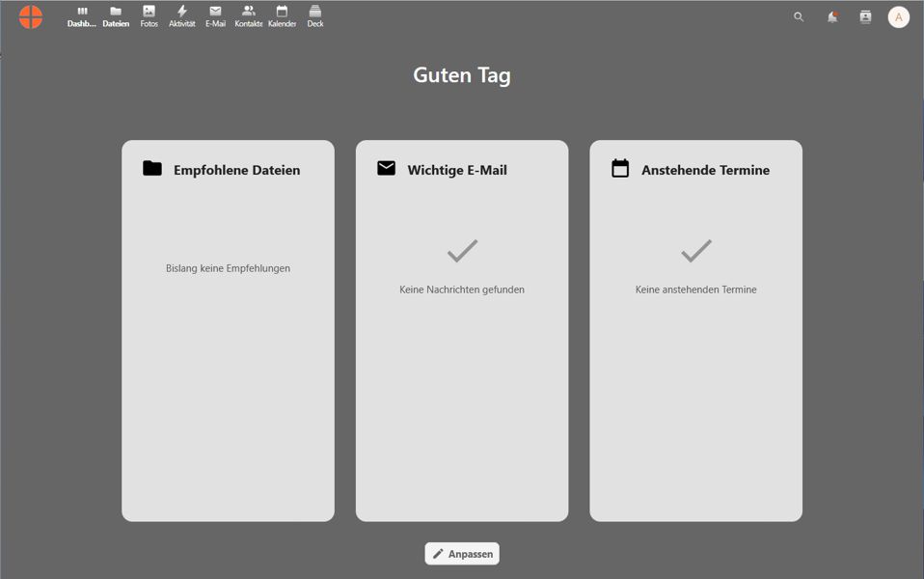Click the Anstehende Termine widget heading
The width and height of the screenshot is (924, 579).
pos(705,170)
